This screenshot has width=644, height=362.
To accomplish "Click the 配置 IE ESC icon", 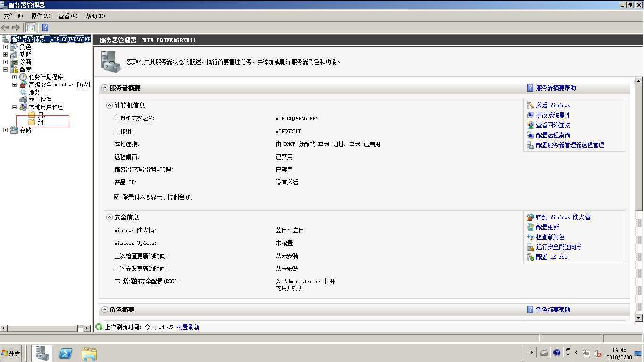I will click(530, 257).
